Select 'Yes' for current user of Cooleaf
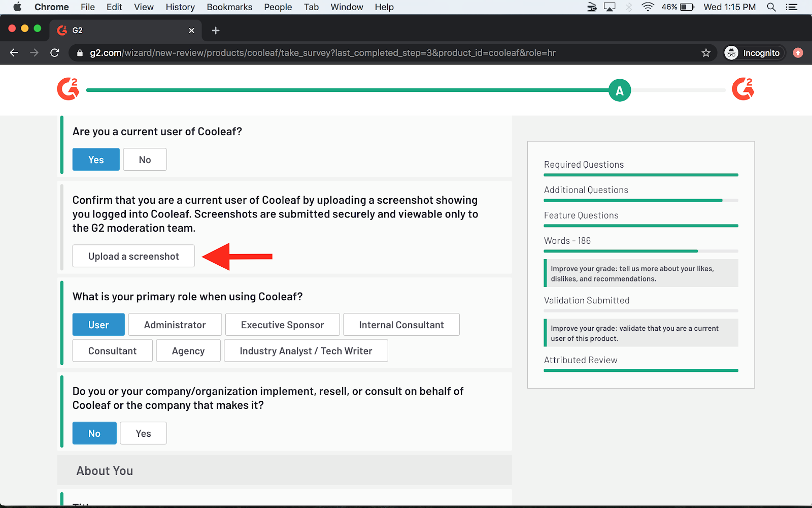Viewport: 812px width, 508px height. pyautogui.click(x=96, y=160)
